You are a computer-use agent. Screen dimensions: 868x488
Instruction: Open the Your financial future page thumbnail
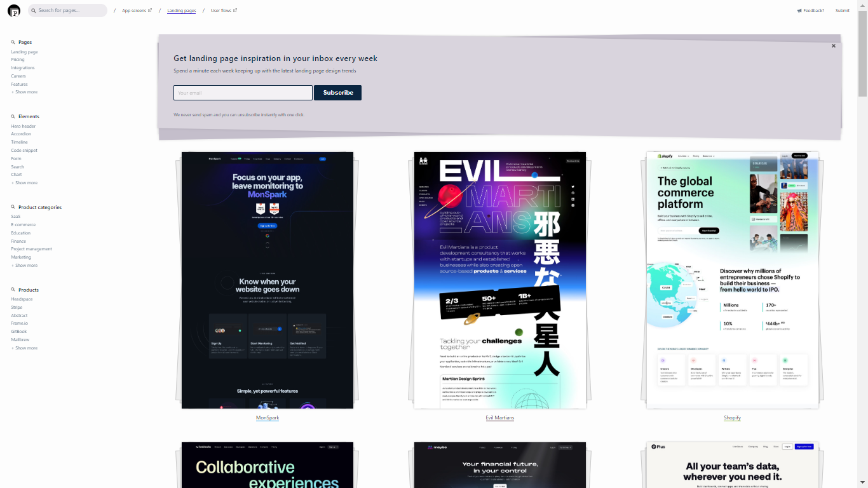500,465
